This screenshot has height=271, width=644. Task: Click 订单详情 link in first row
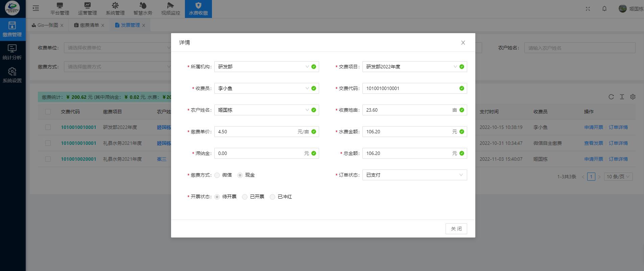[x=618, y=127]
